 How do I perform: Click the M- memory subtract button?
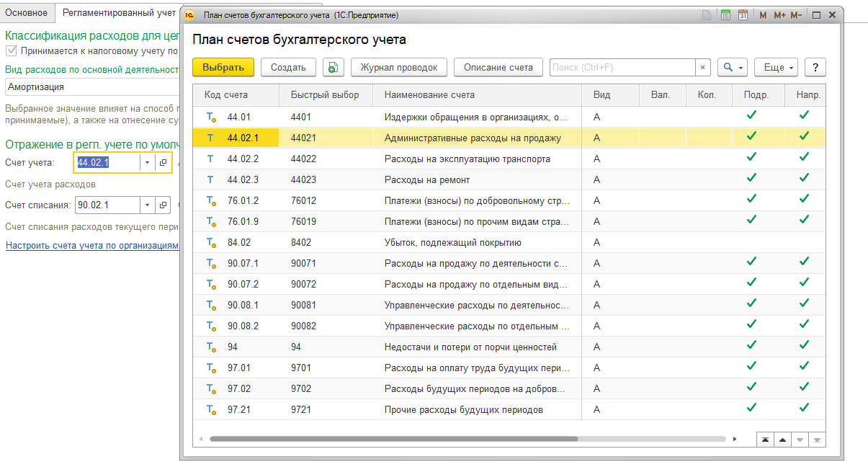(x=796, y=14)
